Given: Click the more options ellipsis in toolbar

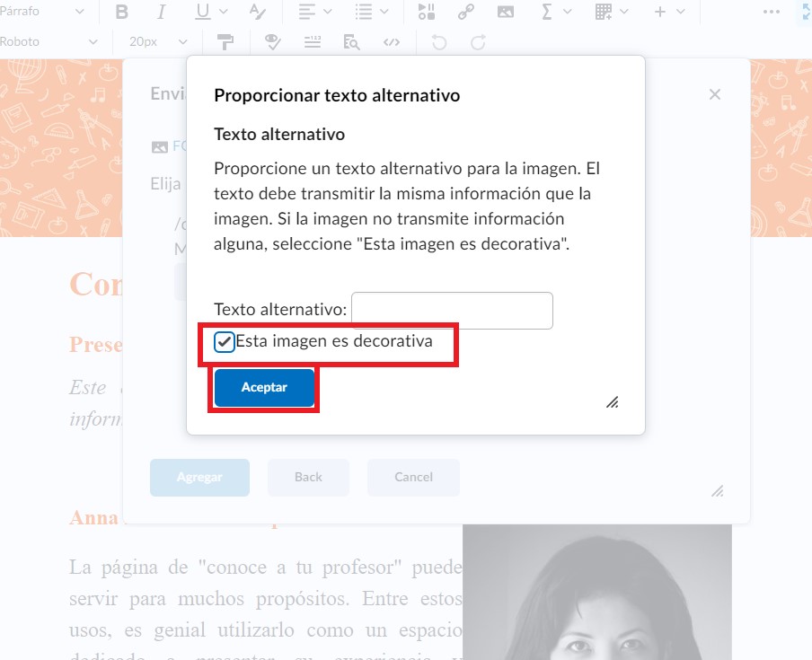Looking at the screenshot, I should [x=771, y=12].
